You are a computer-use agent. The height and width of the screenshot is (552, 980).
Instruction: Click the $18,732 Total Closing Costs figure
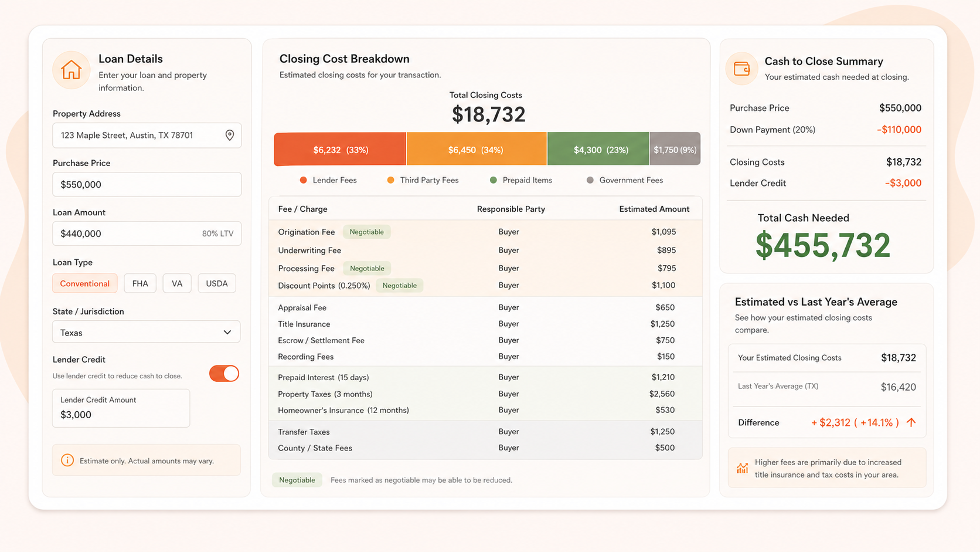pos(488,114)
